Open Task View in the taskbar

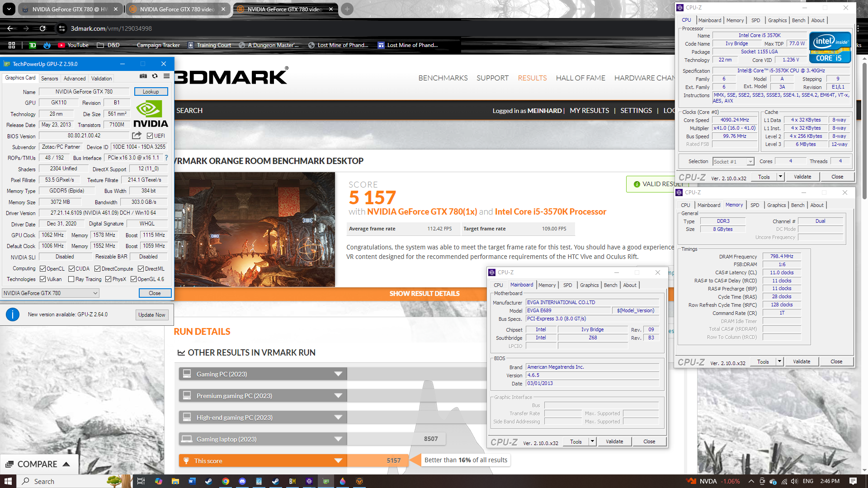click(x=141, y=481)
